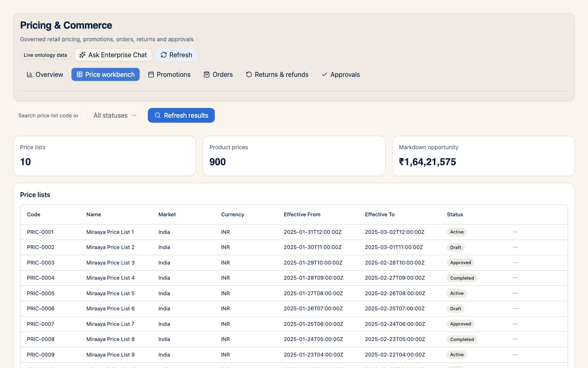Click the Approved badge for PRIC-0007
Screen dimensions: 588x368
pyautogui.click(x=461, y=324)
